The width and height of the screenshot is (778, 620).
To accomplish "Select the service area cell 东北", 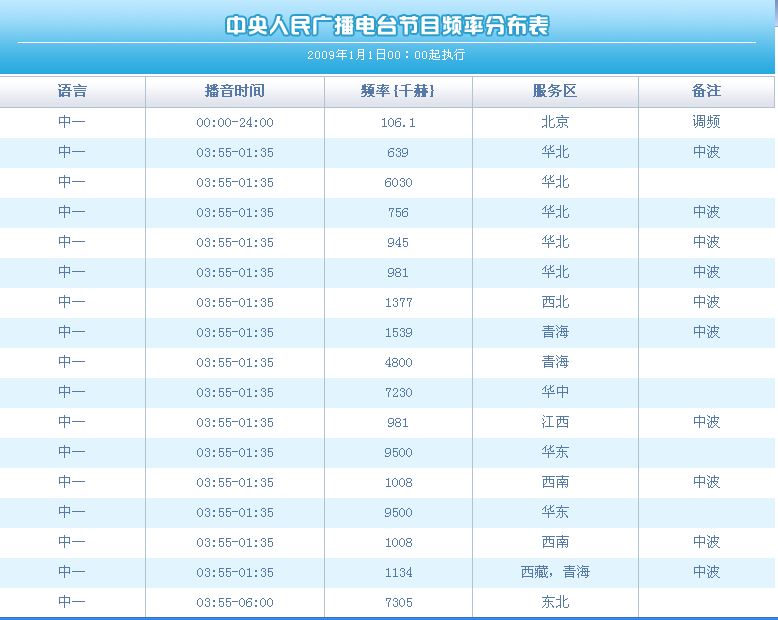I will coord(555,602).
